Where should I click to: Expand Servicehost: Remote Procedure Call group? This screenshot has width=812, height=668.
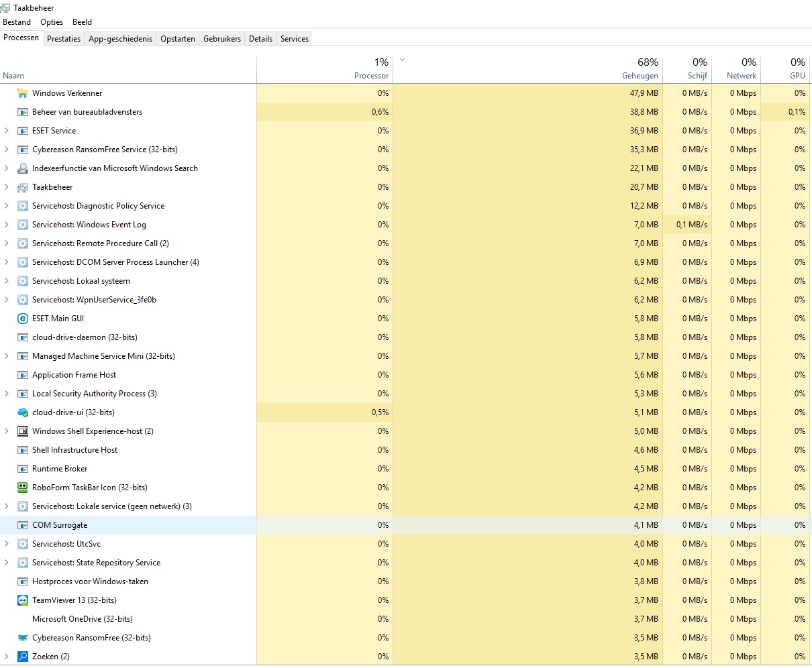point(7,243)
